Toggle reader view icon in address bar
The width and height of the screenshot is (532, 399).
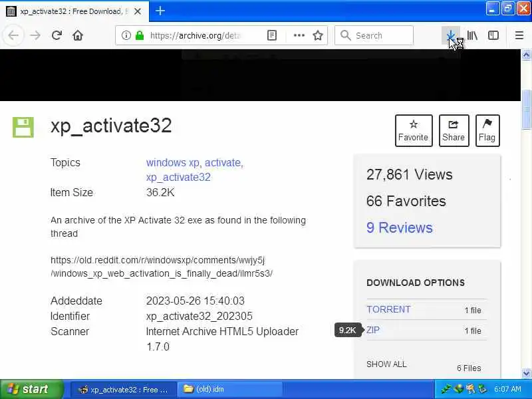click(272, 35)
